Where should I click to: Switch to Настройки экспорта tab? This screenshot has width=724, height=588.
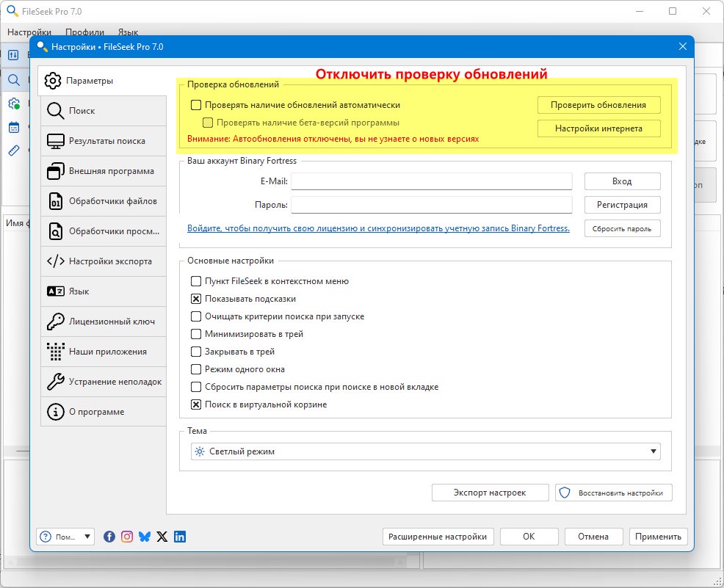coord(104,261)
